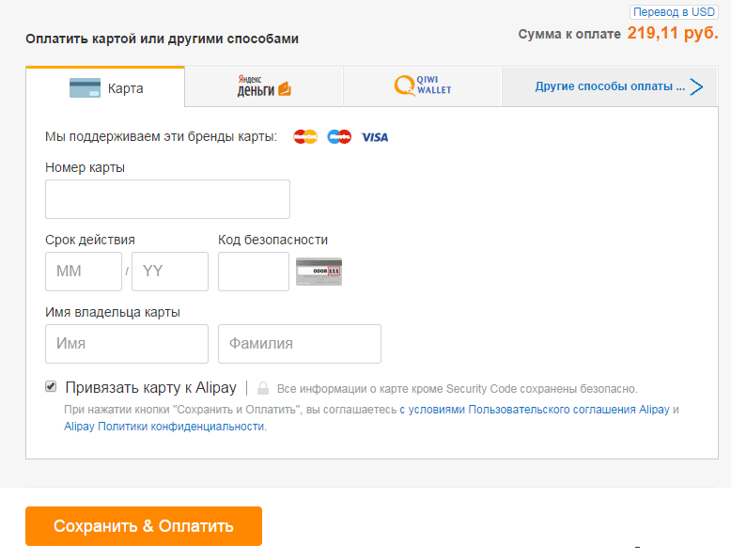Open the Другие способы оплаты tab
The height and width of the screenshot is (560, 731).
(610, 86)
